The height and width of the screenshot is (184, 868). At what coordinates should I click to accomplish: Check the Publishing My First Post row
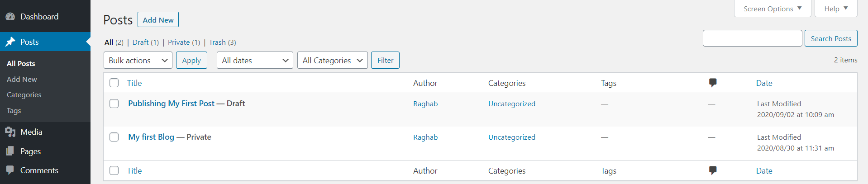coord(114,104)
